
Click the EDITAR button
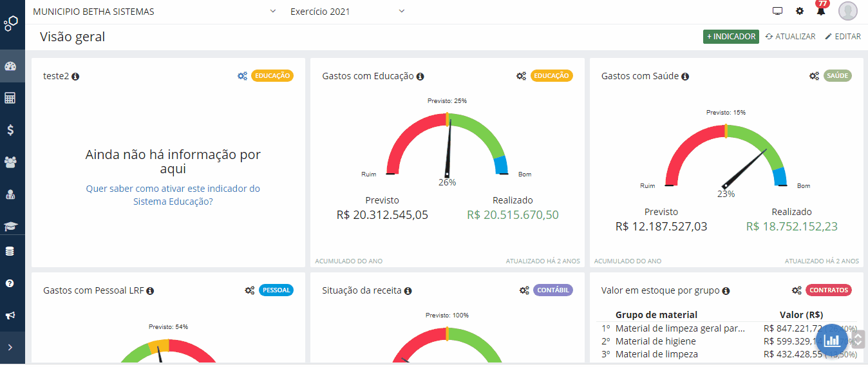point(842,37)
